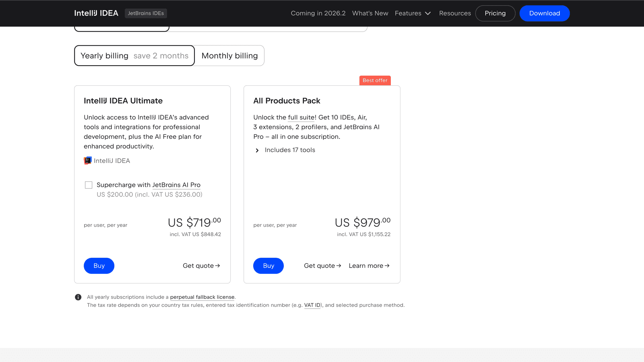Click the Best offer badge
Image resolution: width=644 pixels, height=362 pixels.
point(375,80)
